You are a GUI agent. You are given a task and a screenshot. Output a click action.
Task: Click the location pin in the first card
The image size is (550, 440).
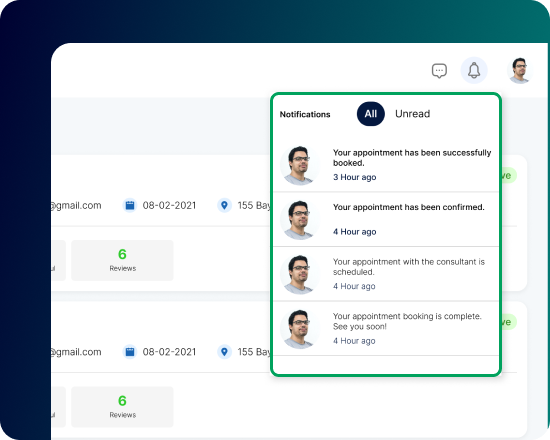pyautogui.click(x=224, y=205)
